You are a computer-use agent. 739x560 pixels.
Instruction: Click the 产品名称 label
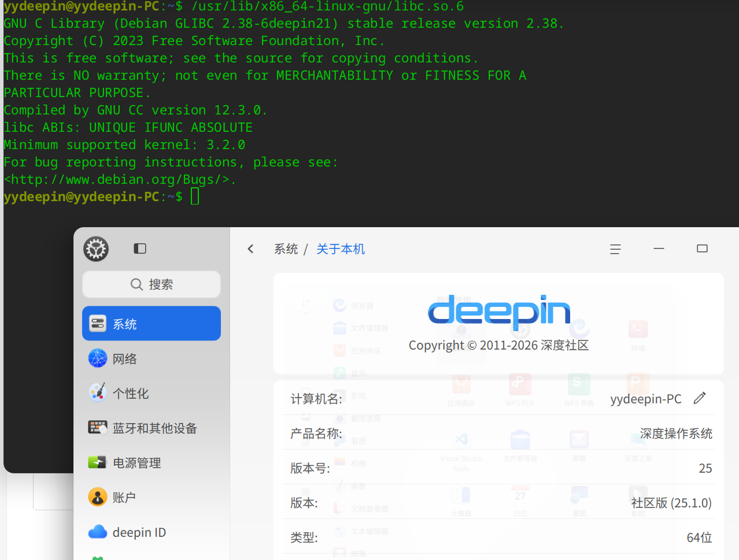316,433
